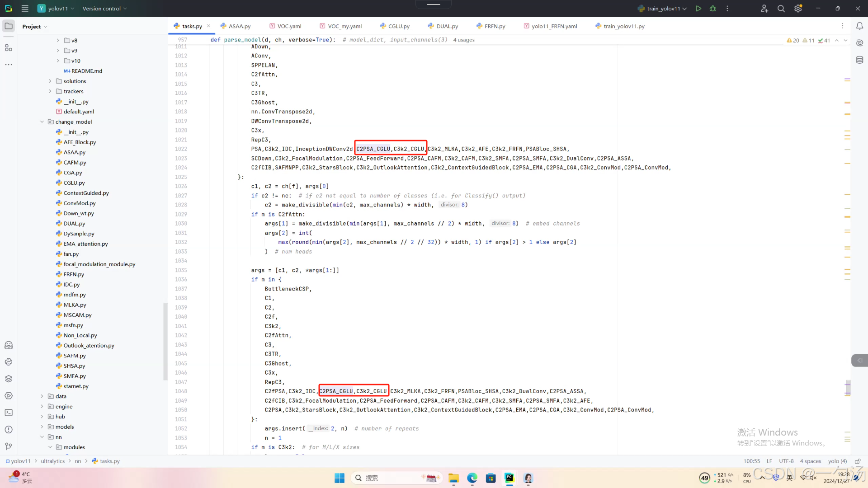Start debugging with the bug icon

pyautogui.click(x=713, y=9)
